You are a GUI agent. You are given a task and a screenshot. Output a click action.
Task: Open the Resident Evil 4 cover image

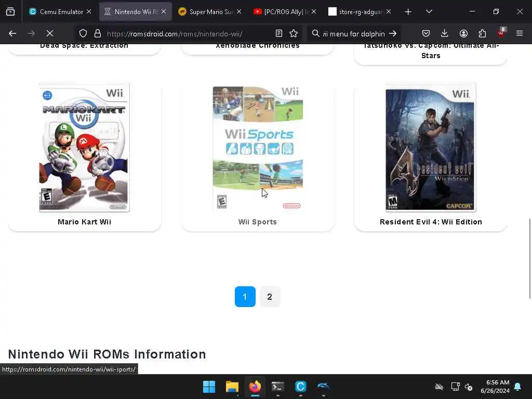point(431,148)
